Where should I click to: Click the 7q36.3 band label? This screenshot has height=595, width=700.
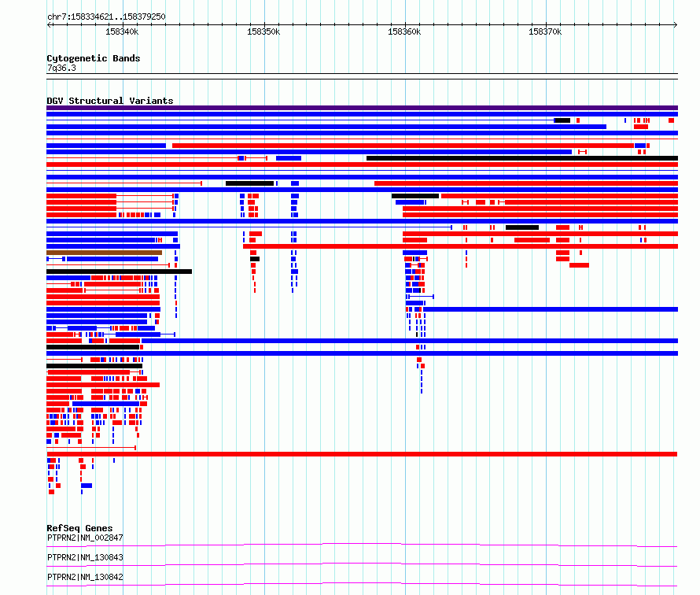pos(61,68)
